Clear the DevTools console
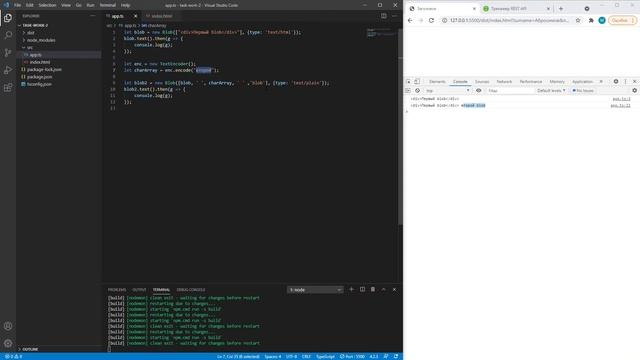Viewport: 640px width, 360px height. coord(417,91)
